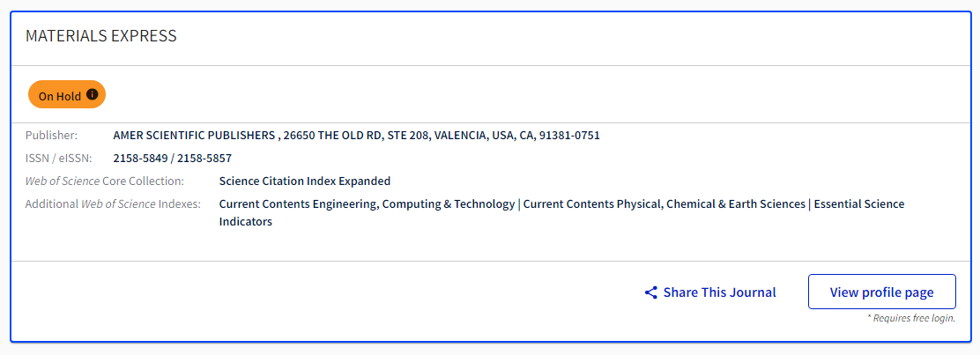Viewport: 980px width, 355px height.
Task: Click the ISSN / eISSN field label
Action: pos(59,159)
